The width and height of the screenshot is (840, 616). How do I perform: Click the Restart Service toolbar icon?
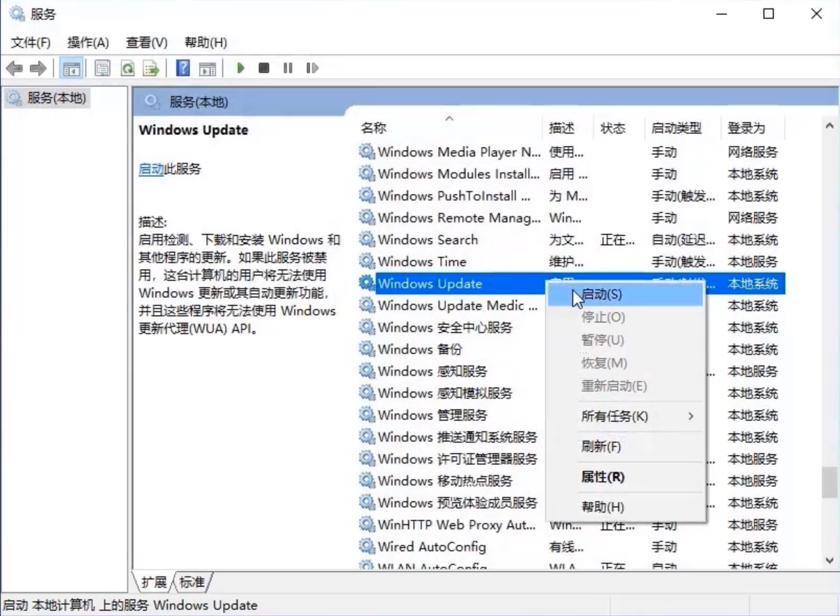(x=312, y=68)
